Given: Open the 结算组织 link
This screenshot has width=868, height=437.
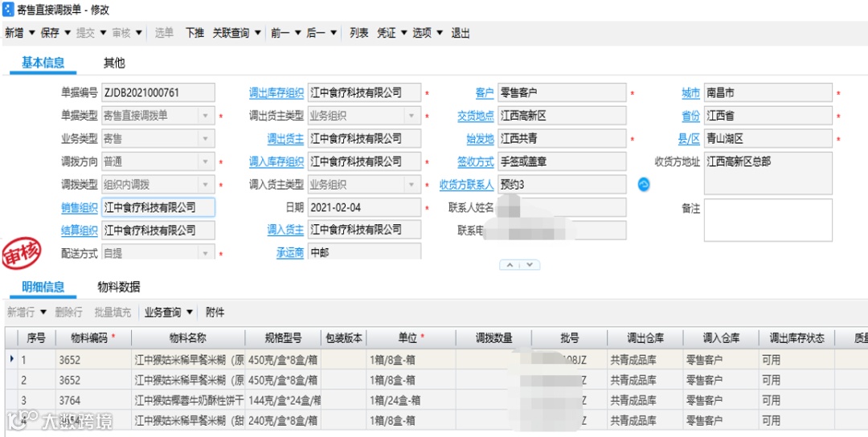Looking at the screenshot, I should [x=79, y=231].
